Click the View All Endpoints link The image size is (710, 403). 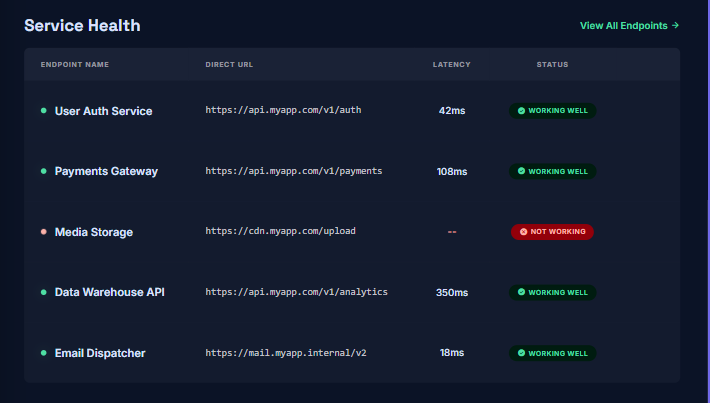[629, 25]
